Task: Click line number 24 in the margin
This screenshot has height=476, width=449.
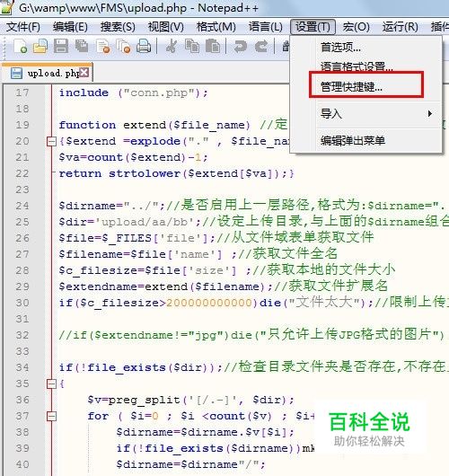Action: tap(22, 206)
